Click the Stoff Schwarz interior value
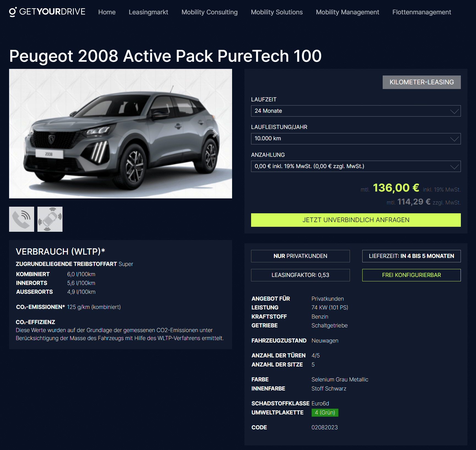 329,389
